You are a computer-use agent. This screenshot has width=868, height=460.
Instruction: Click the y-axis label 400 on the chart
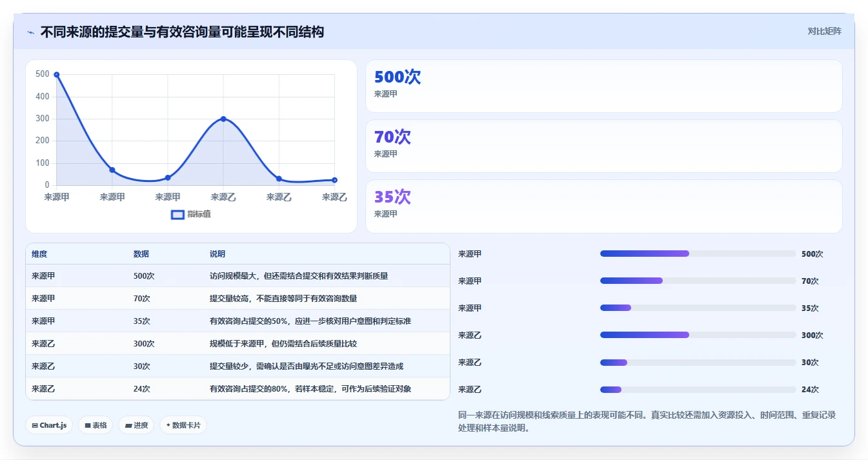[43, 97]
